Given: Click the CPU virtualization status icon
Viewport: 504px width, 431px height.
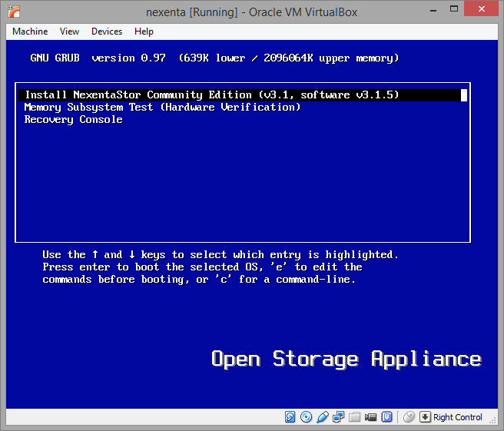Looking at the screenshot, I should pos(386,417).
